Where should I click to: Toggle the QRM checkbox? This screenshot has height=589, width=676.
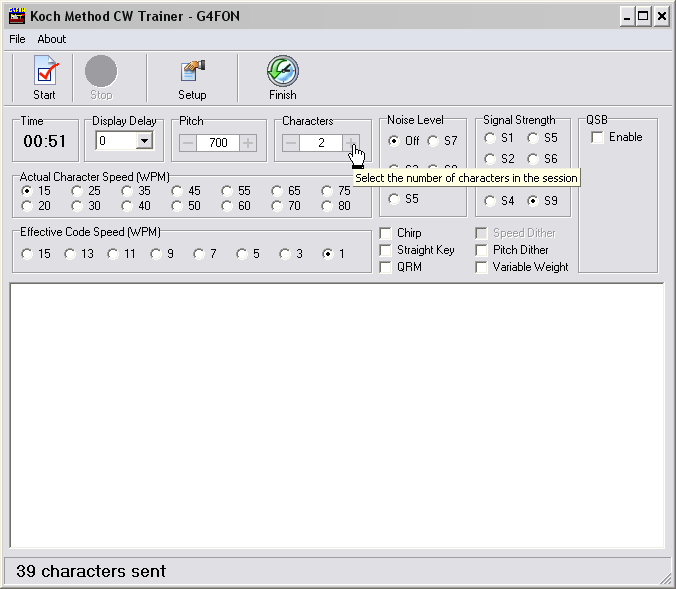(x=385, y=267)
